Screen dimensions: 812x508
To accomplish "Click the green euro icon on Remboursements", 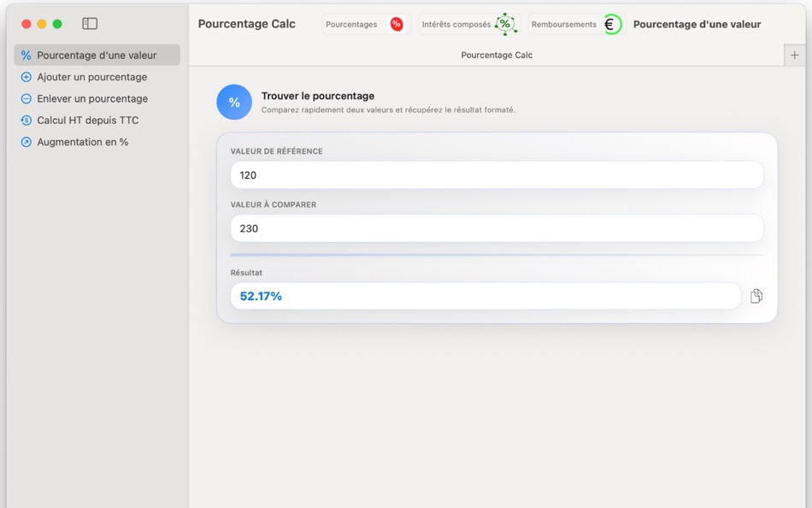I will (x=610, y=24).
